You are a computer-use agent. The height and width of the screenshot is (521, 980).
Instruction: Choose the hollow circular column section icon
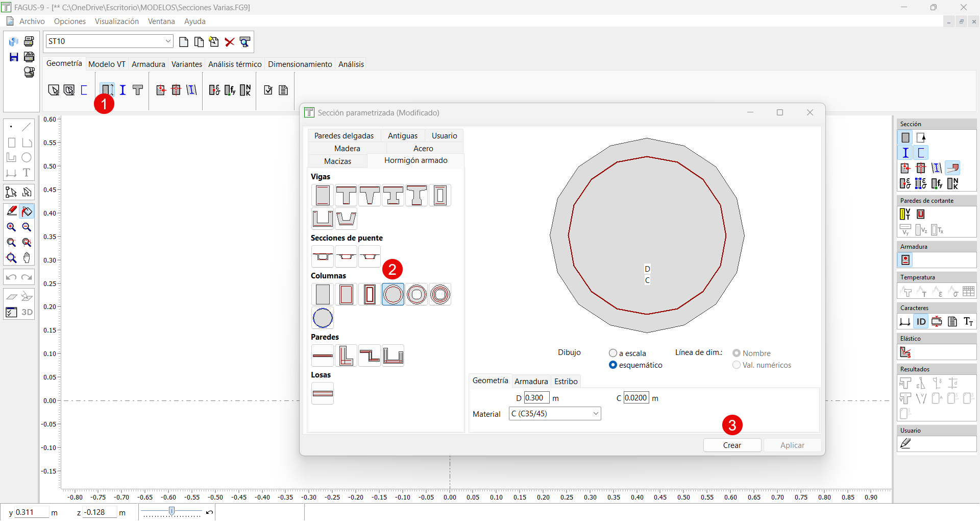416,295
